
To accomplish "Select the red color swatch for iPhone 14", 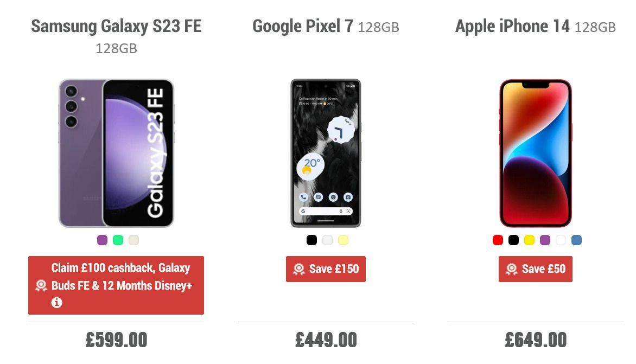I will 497,239.
